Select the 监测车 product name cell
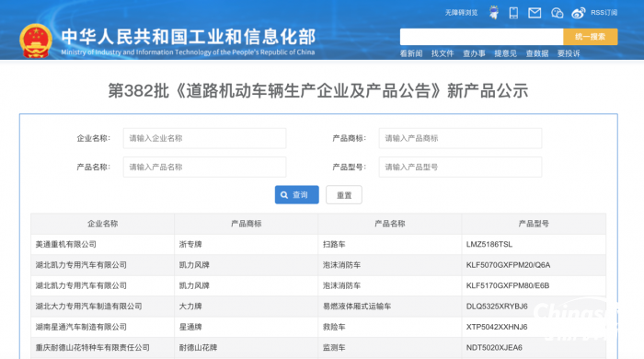 [x=390, y=348]
